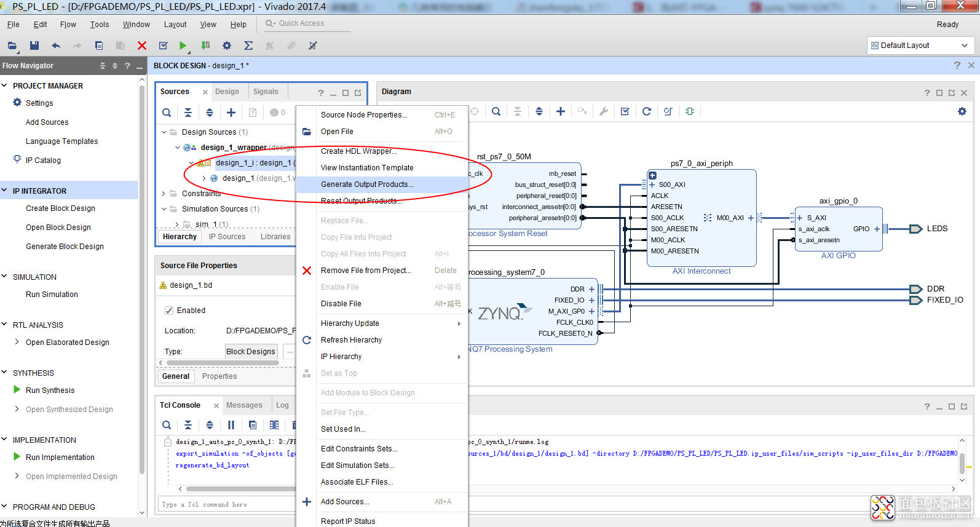Click the Quick Access search field
The height and width of the screenshot is (527, 980).
tap(307, 23)
